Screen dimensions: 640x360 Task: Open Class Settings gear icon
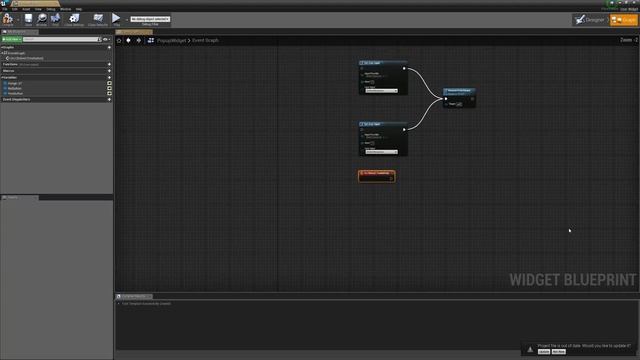click(x=74, y=19)
